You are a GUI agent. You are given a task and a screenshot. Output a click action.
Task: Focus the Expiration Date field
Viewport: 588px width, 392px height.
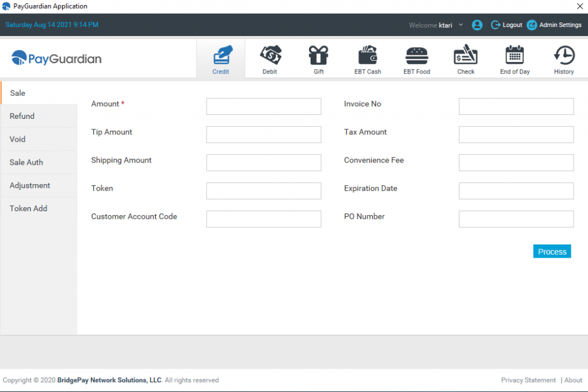click(516, 191)
